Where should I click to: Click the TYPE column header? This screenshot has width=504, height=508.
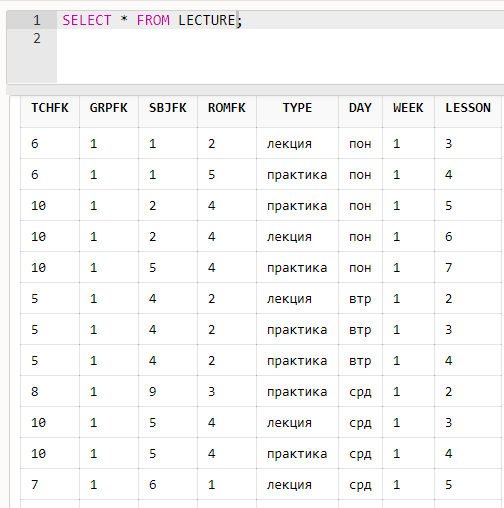[x=297, y=108]
